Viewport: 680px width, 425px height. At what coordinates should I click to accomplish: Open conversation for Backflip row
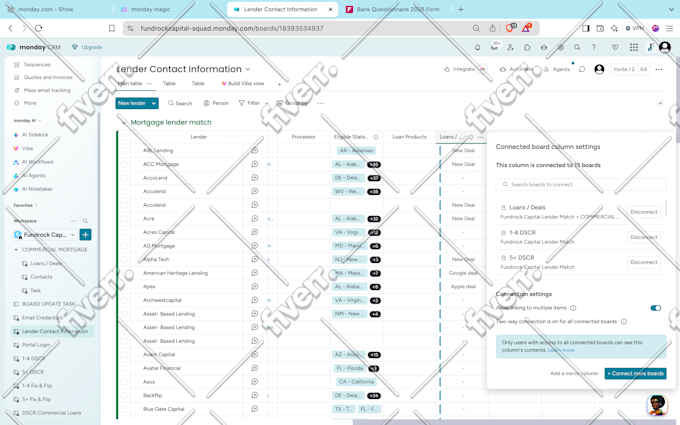tap(255, 395)
